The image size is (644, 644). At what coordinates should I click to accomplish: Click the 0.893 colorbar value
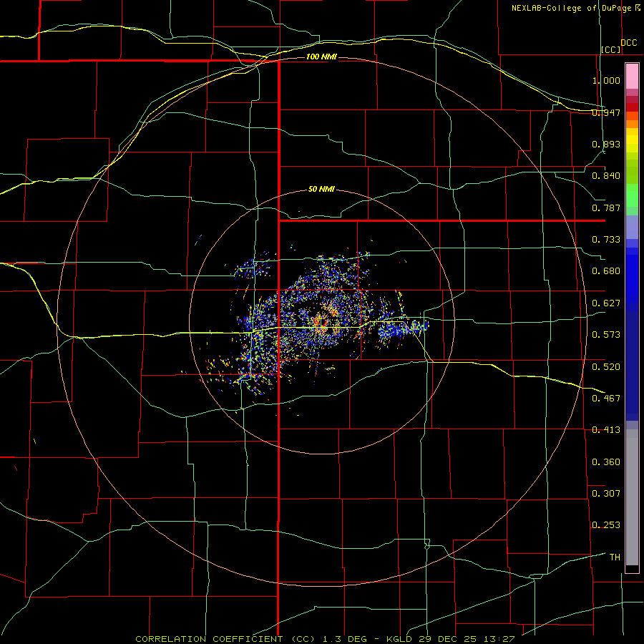(x=606, y=144)
